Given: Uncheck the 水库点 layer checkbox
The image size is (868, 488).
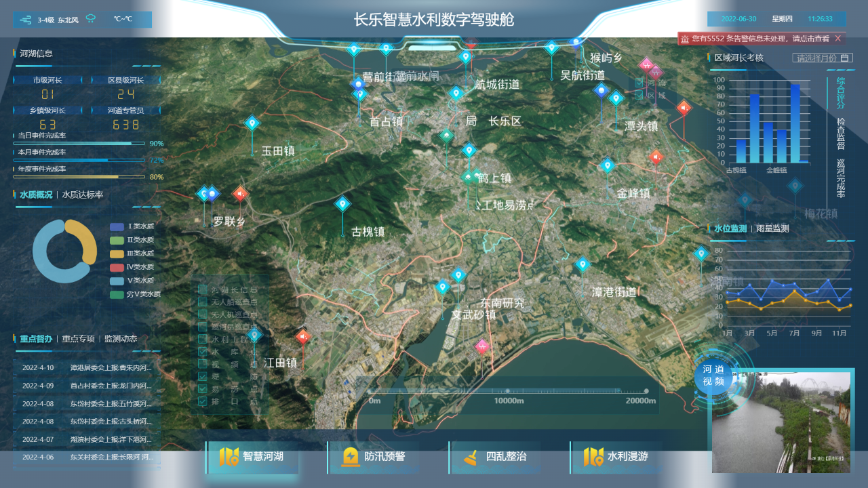Looking at the screenshot, I should (202, 352).
